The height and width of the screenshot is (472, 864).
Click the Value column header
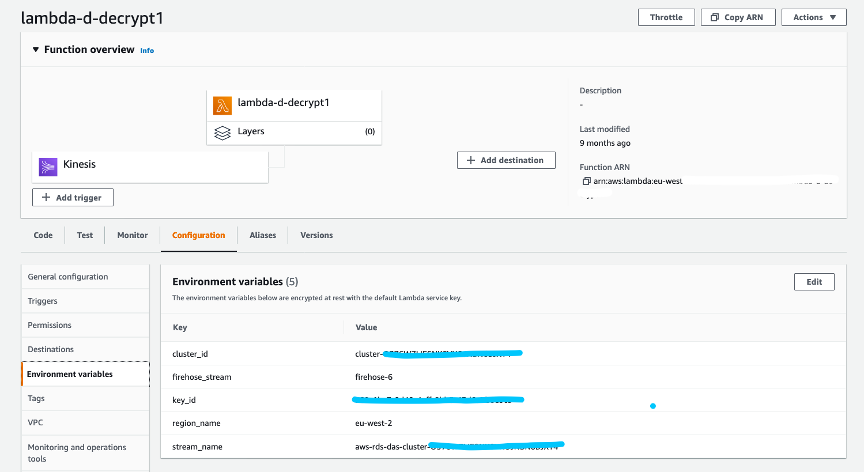point(366,327)
